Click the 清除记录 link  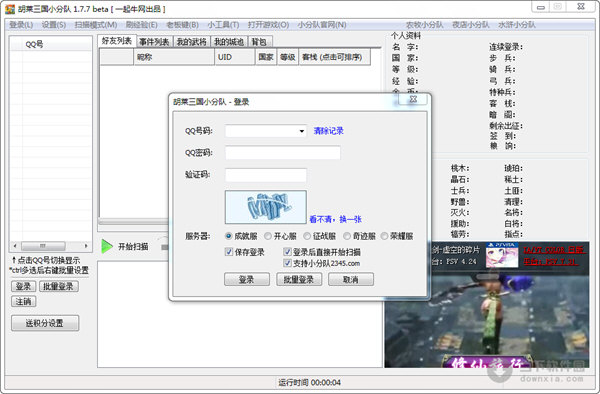[x=329, y=131]
